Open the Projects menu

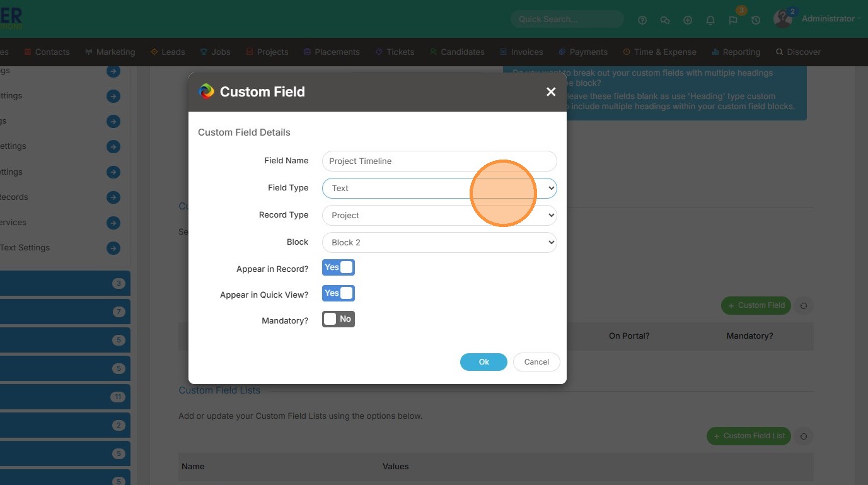pos(267,52)
